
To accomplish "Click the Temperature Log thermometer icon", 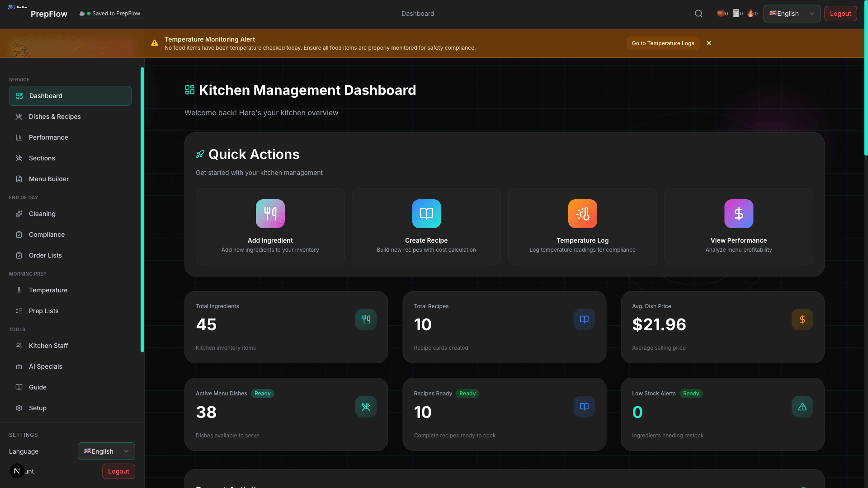I will [x=582, y=214].
